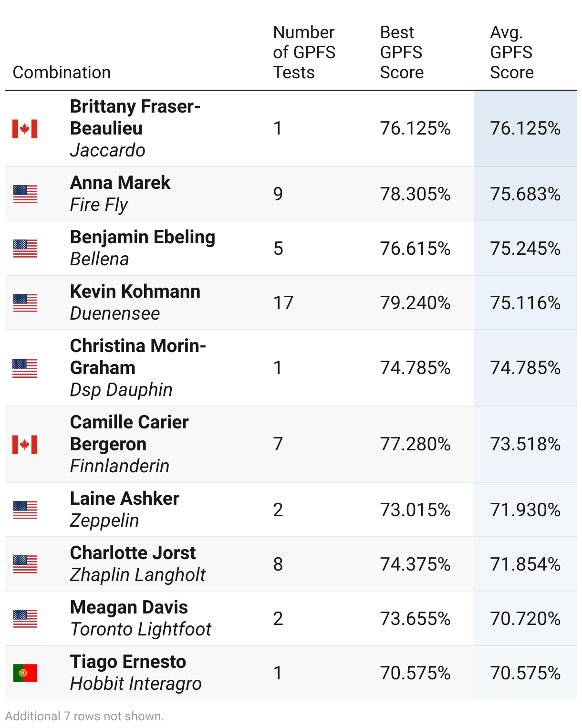The image size is (582, 728).
Task: Click Christina Morin-Graham rider name
Action: tap(138, 357)
